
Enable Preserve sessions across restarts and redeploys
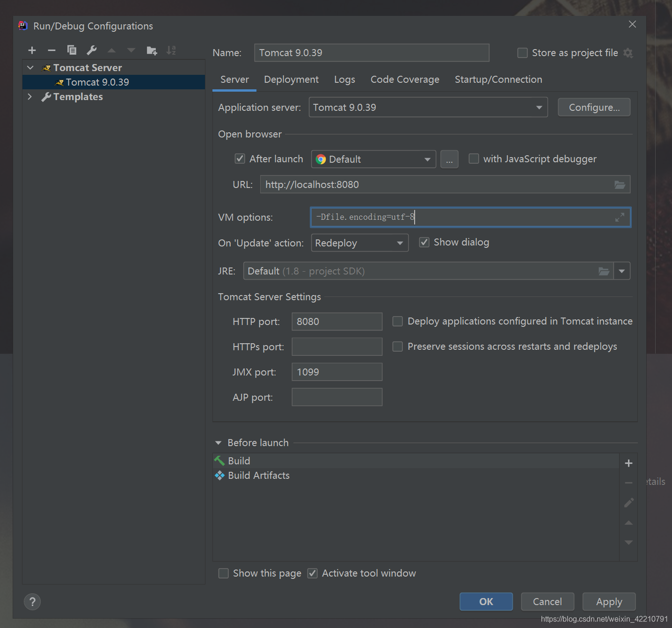point(397,346)
